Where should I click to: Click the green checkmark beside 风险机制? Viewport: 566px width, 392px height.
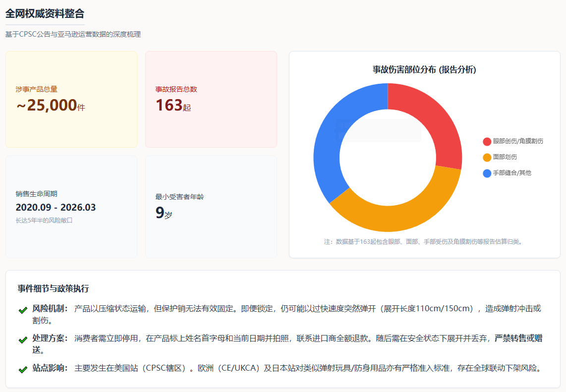click(x=22, y=310)
